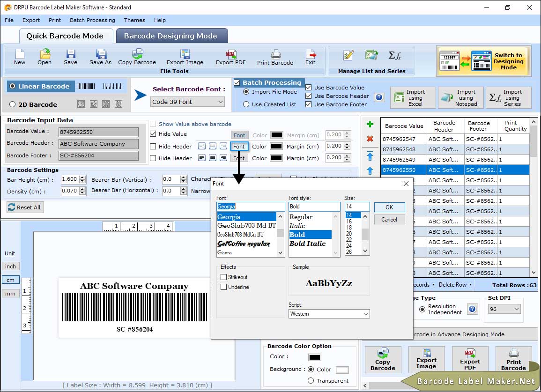
Task: Select Linear Barcode radio button
Action: (x=13, y=86)
